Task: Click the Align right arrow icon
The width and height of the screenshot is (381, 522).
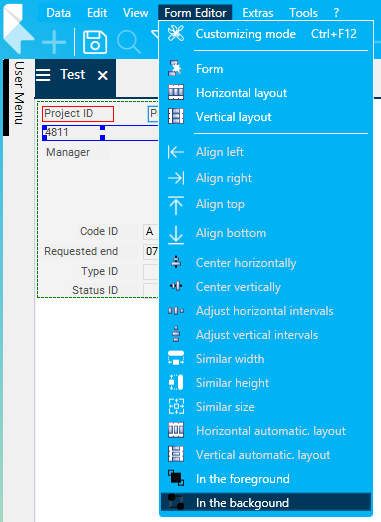Action: (176, 178)
